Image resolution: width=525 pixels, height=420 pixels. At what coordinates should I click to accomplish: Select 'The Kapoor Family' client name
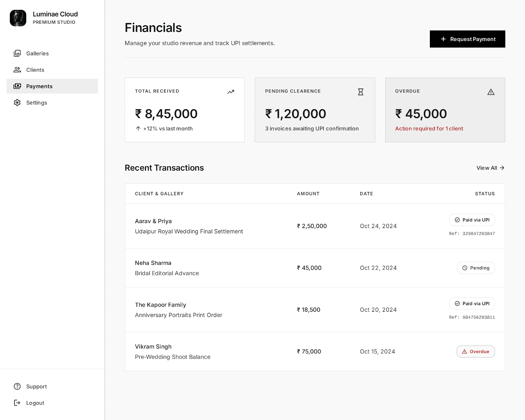pyautogui.click(x=160, y=305)
